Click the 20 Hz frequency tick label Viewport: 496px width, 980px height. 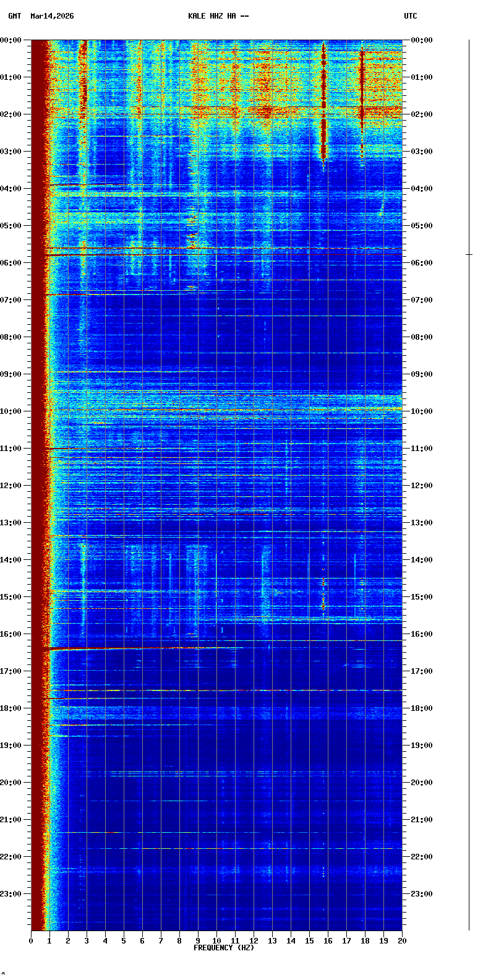(402, 941)
